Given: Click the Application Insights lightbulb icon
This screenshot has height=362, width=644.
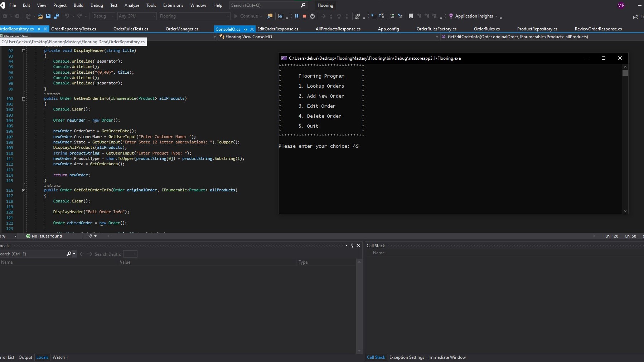Looking at the screenshot, I should click(x=451, y=16).
